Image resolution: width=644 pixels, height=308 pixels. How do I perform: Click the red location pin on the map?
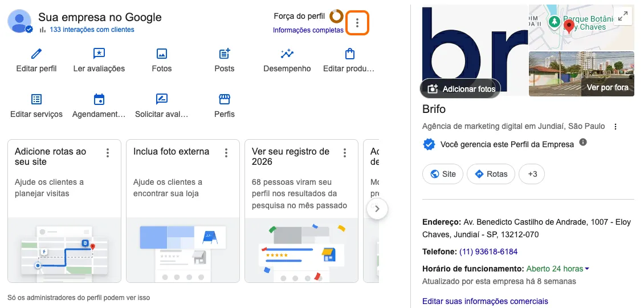click(x=569, y=26)
